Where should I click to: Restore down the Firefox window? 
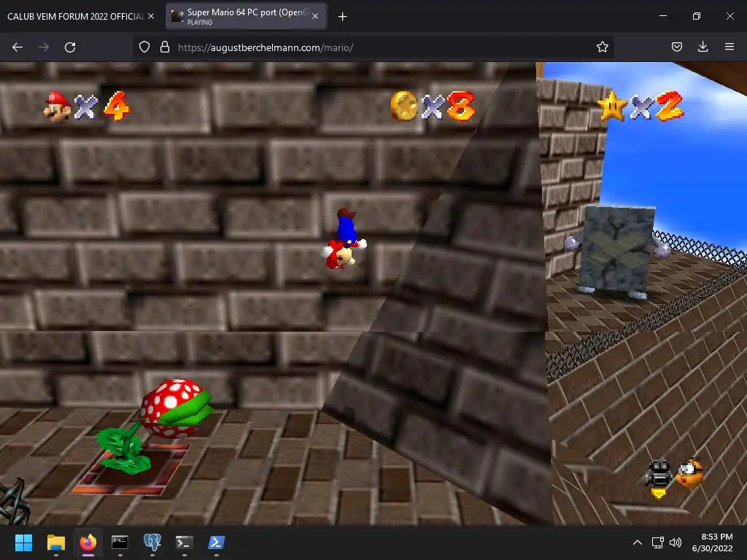pos(697,16)
